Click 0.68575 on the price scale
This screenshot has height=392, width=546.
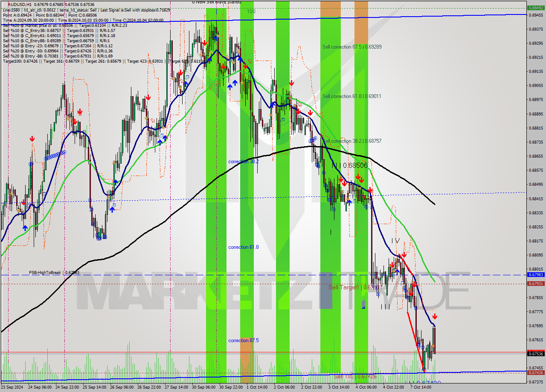tap(536, 170)
